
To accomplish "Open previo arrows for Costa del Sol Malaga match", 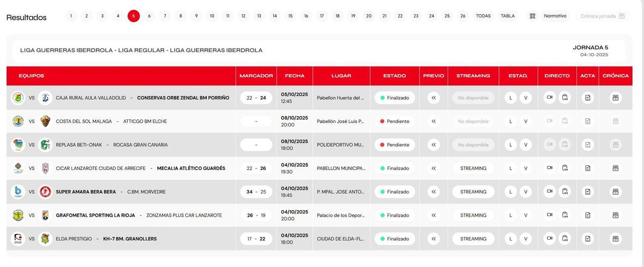I will 434,121.
